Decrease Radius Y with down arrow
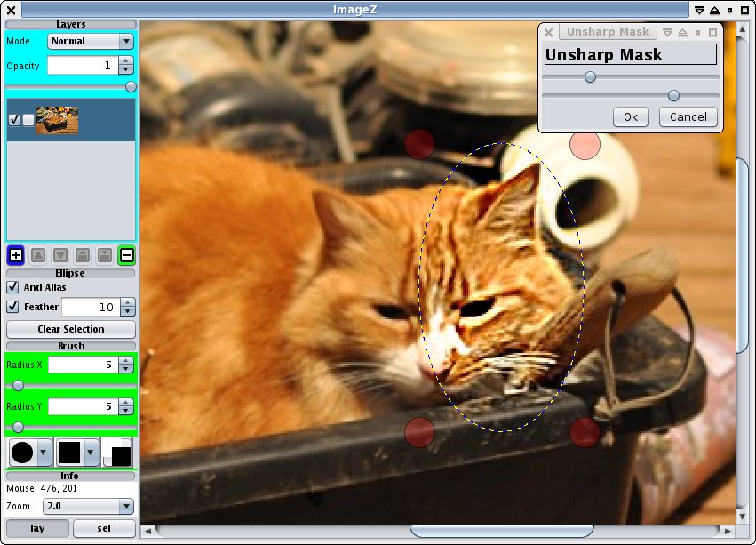Screen dimensions: 756x545 126,411
